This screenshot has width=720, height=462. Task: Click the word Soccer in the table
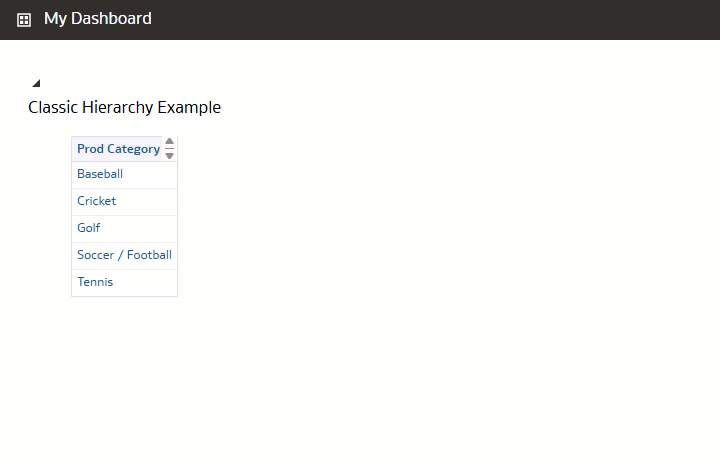96,255
